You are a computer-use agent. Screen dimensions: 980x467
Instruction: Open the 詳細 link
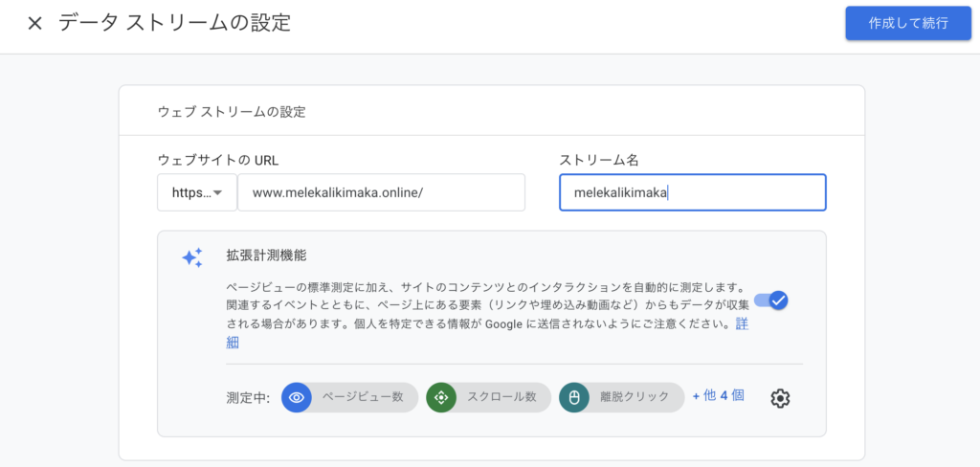[741, 325]
